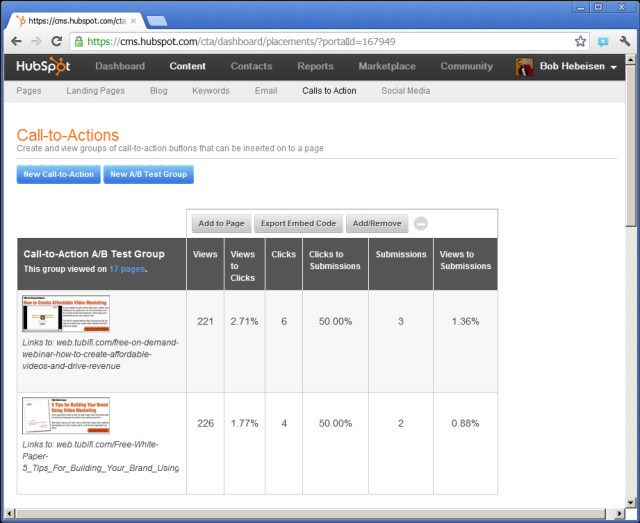Open the Reports navigation menu
Viewport: 640px width, 523px height.
tap(315, 66)
